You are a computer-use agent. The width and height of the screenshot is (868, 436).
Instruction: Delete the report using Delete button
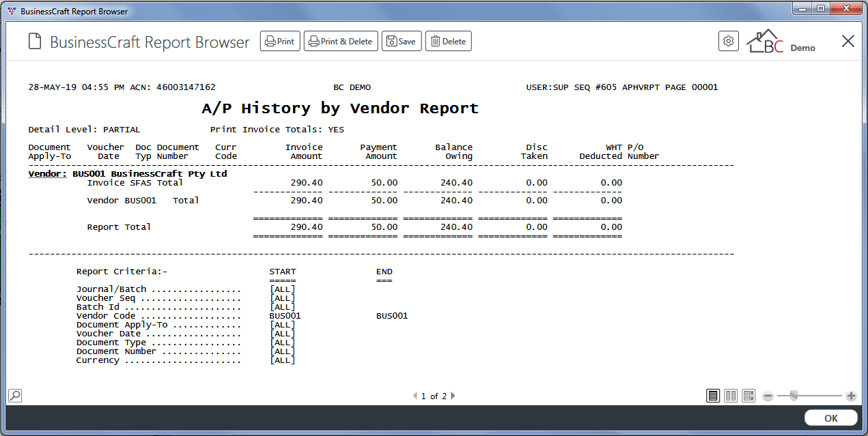(449, 42)
